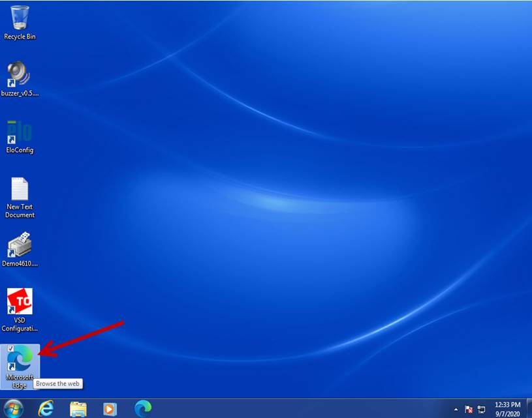The height and width of the screenshot is (418, 532).
Task: Launch Internet Explorer from the taskbar
Action: pyautogui.click(x=46, y=408)
